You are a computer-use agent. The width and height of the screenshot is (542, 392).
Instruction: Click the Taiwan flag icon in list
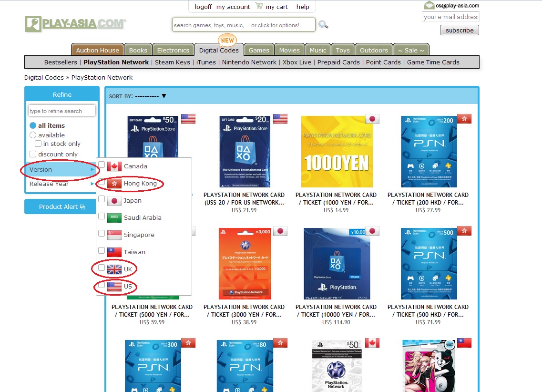[114, 252]
